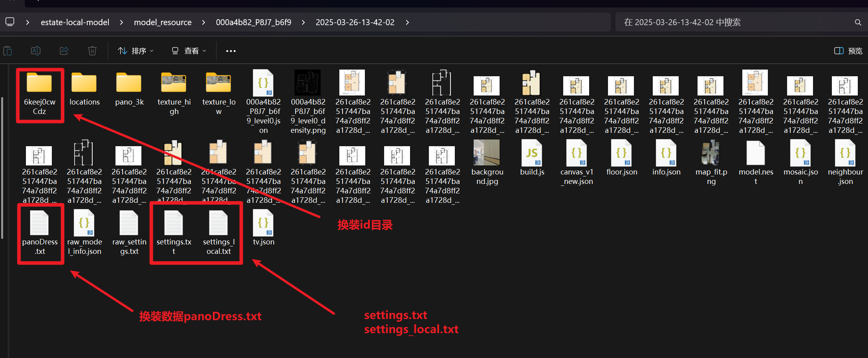
Task: Select the neighbour.json file
Action: [846, 163]
